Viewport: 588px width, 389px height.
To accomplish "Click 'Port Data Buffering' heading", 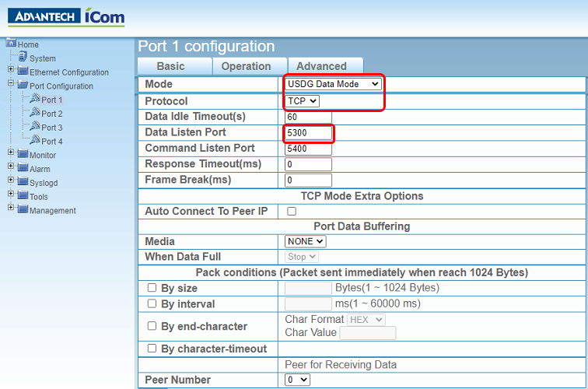I will pos(362,226).
